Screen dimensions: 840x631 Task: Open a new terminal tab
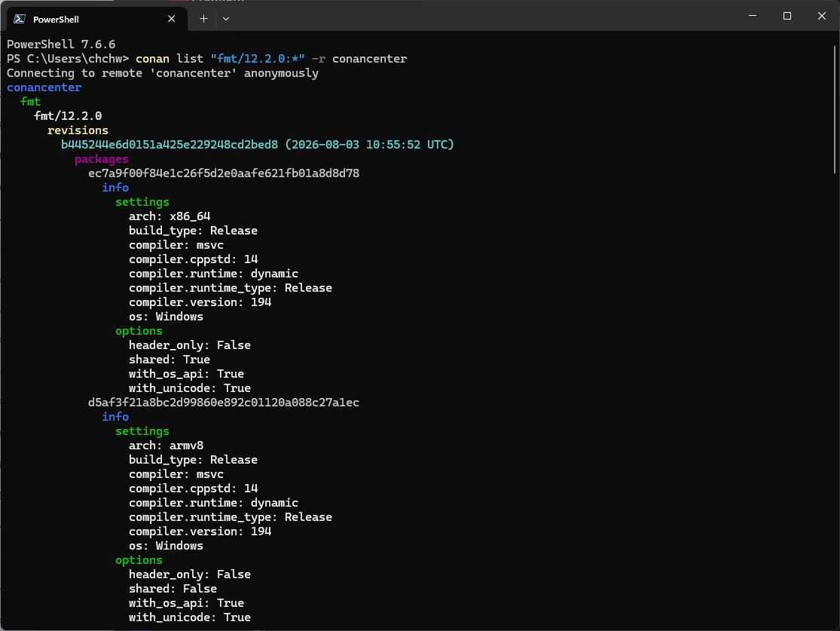(x=203, y=19)
